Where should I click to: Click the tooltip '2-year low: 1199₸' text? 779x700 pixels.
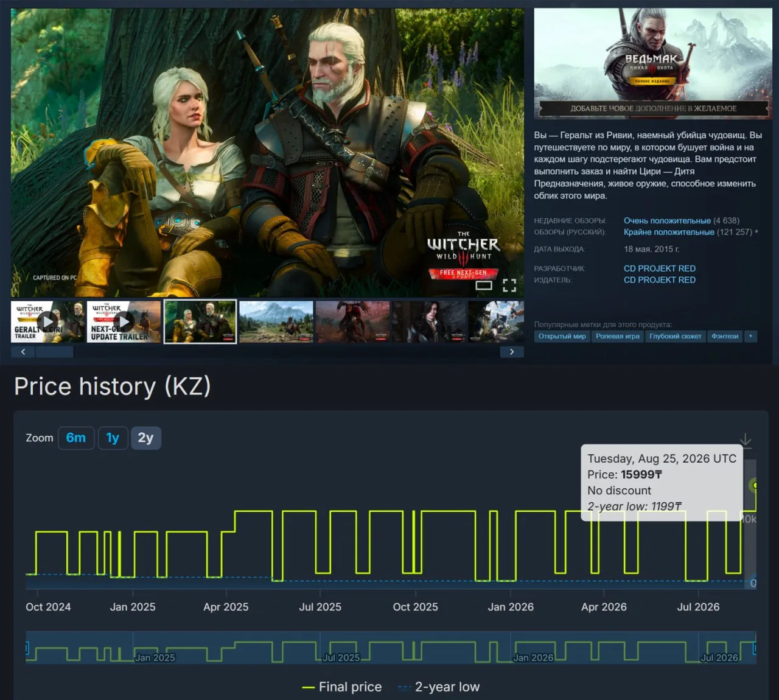[635, 506]
